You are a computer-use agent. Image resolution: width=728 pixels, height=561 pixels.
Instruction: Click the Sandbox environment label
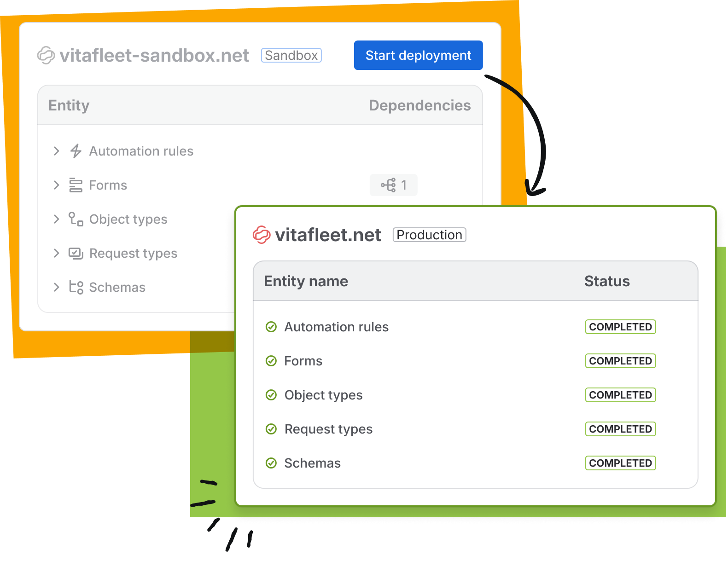pos(291,55)
